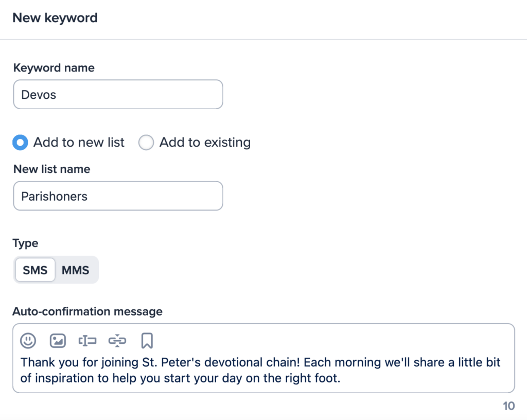
Task: Select the 'Add to existing' radio button
Action: pyautogui.click(x=146, y=143)
